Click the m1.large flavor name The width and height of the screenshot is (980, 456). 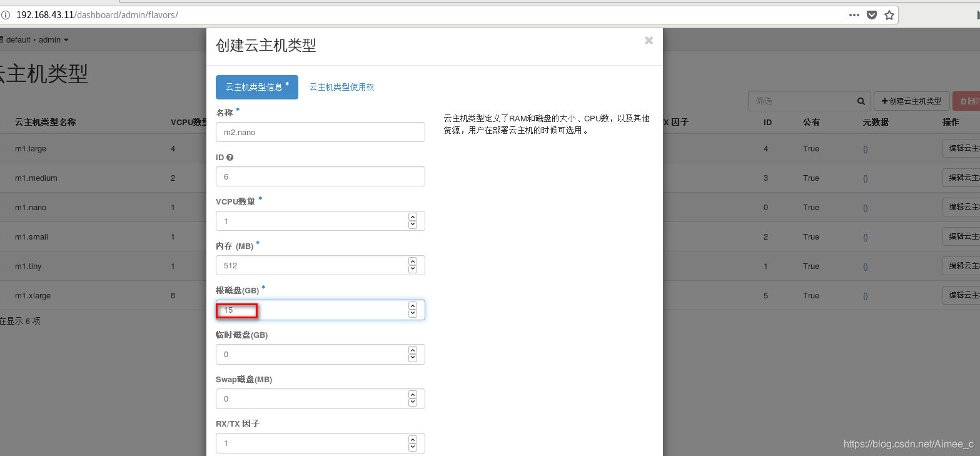click(x=31, y=149)
